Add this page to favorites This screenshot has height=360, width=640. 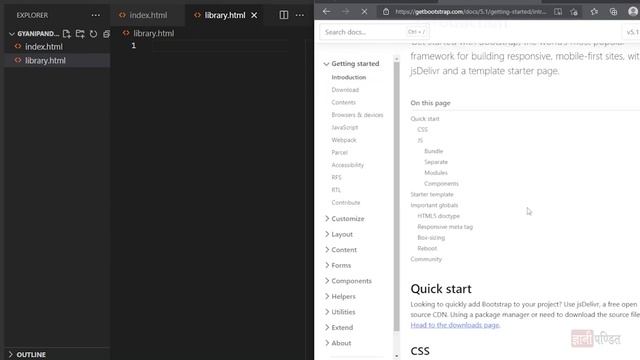click(574, 12)
